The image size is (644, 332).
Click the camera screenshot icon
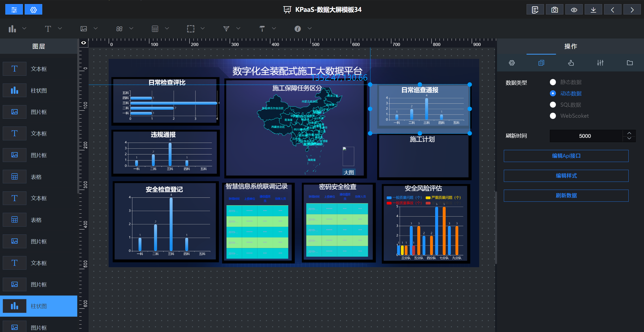pyautogui.click(x=554, y=10)
